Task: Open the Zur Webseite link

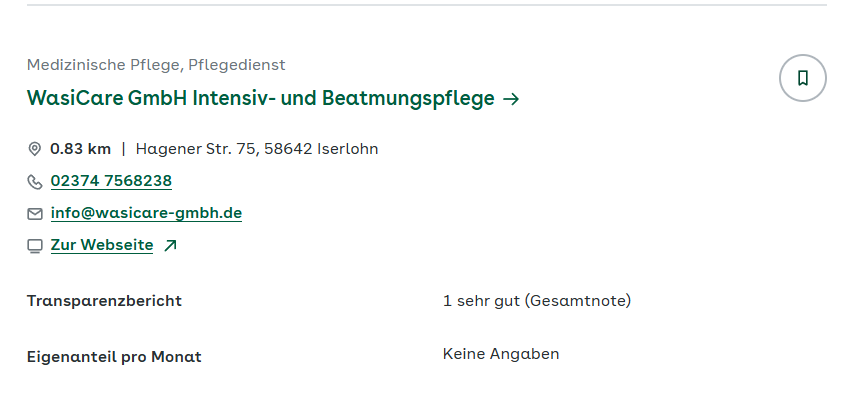Action: click(102, 245)
